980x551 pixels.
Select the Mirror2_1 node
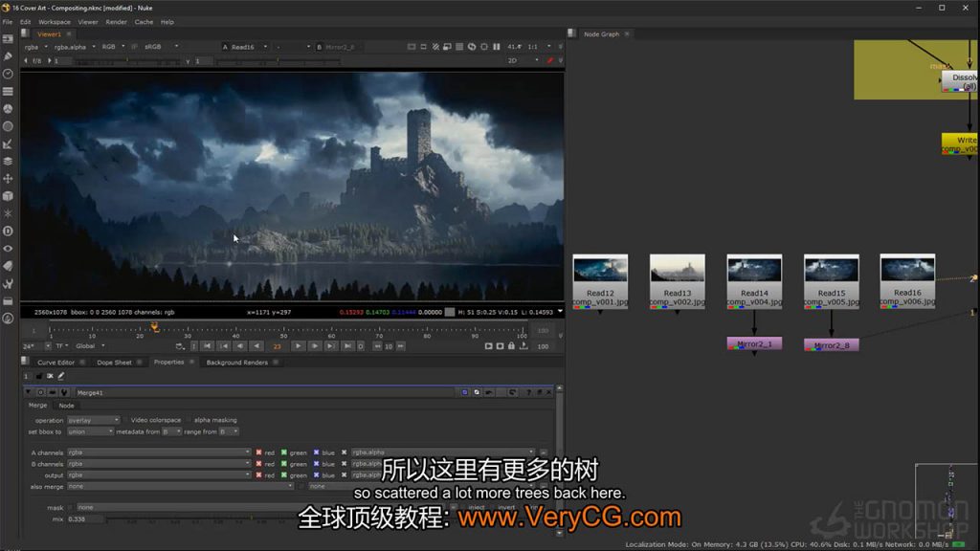click(754, 343)
